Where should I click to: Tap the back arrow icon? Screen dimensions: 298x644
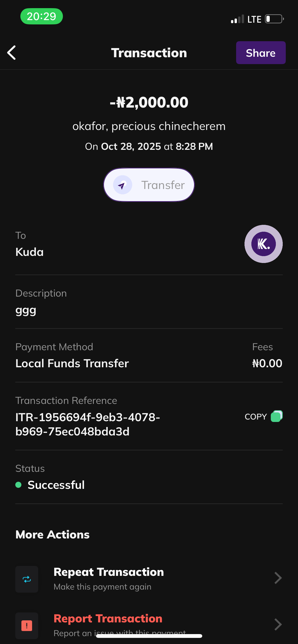click(12, 53)
